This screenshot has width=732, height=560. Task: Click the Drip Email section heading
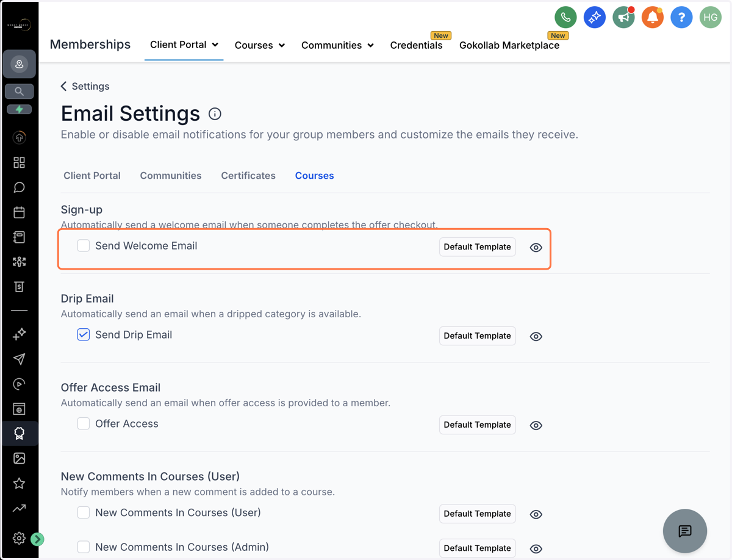(x=87, y=298)
